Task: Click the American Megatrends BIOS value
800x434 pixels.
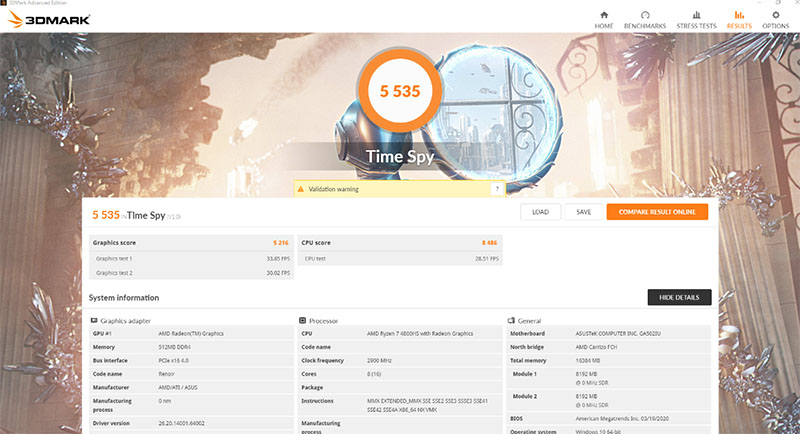Action: point(622,419)
